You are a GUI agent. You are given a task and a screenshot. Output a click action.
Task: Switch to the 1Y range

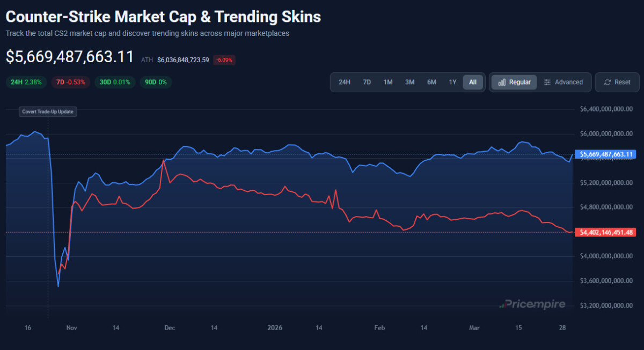tap(452, 82)
